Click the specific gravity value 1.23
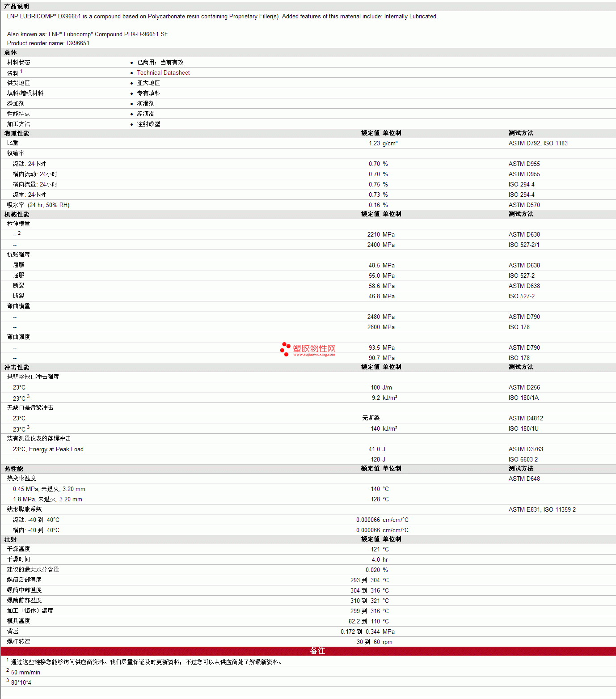The image size is (616, 699). pos(374,144)
